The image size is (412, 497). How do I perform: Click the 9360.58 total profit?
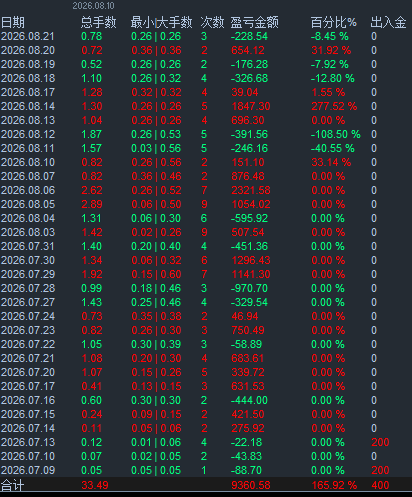251,485
